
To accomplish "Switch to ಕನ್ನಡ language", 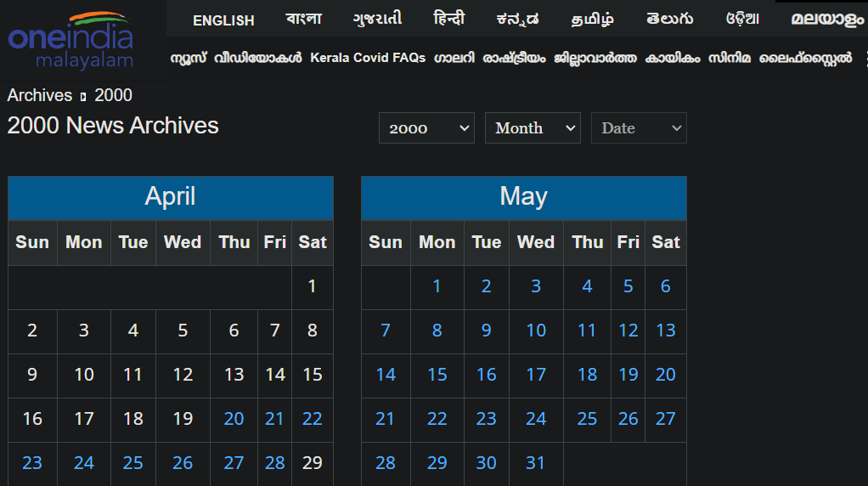I will pos(517,20).
